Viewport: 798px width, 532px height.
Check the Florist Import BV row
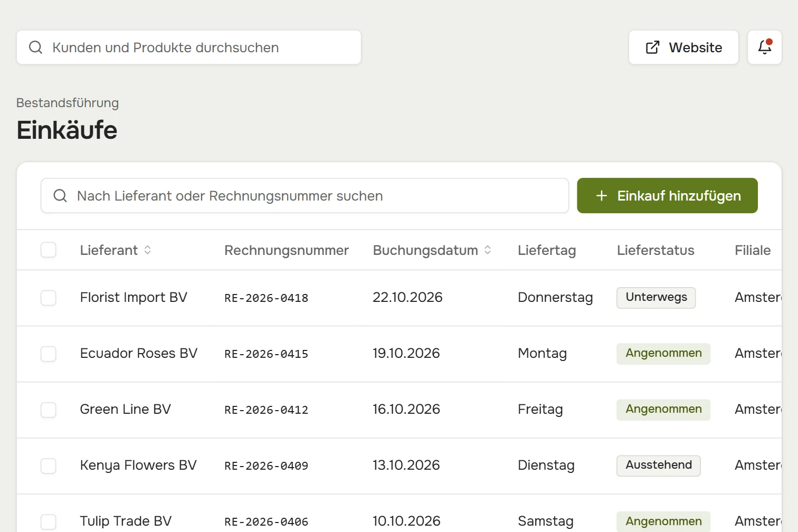click(49, 298)
